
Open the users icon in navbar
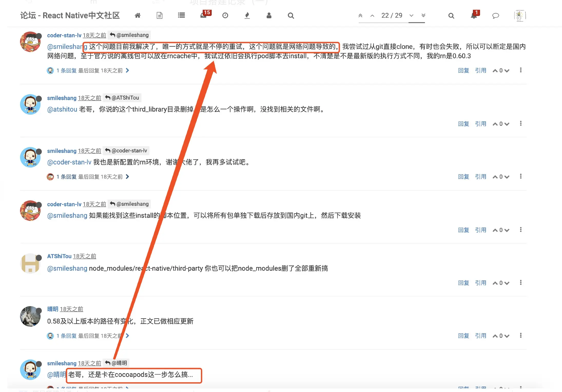pyautogui.click(x=269, y=16)
